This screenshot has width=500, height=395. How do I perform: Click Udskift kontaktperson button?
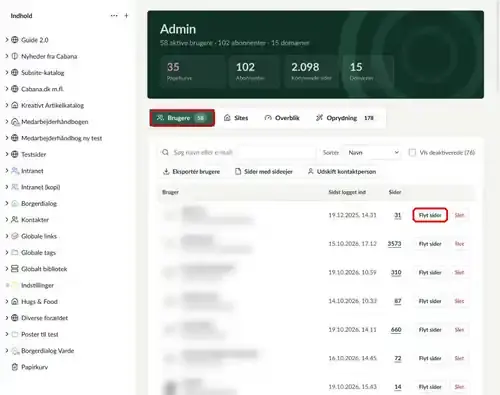click(x=342, y=172)
